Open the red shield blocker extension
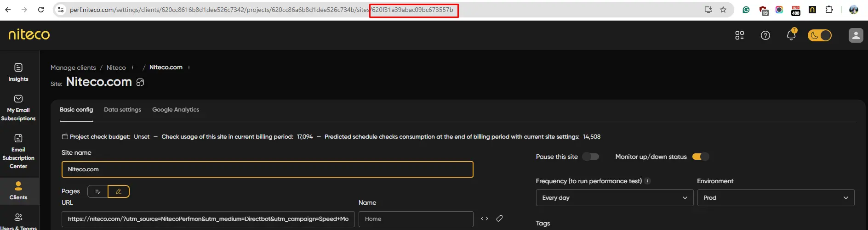The width and height of the screenshot is (868, 230). pyautogui.click(x=763, y=10)
